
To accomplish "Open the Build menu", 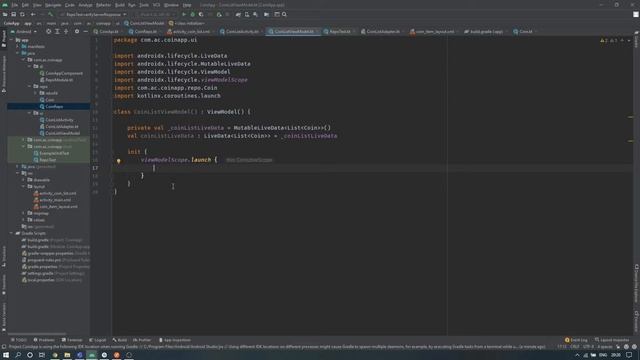I will 120,5.
